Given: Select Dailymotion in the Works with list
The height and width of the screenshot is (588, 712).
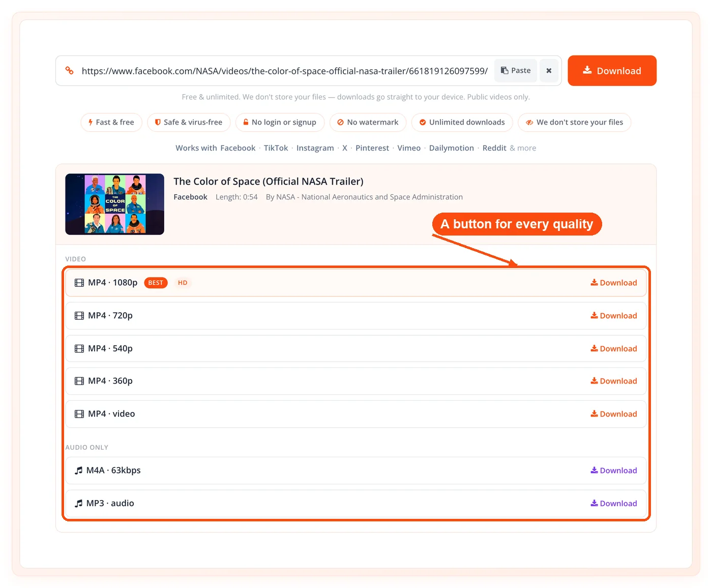Looking at the screenshot, I should [452, 148].
